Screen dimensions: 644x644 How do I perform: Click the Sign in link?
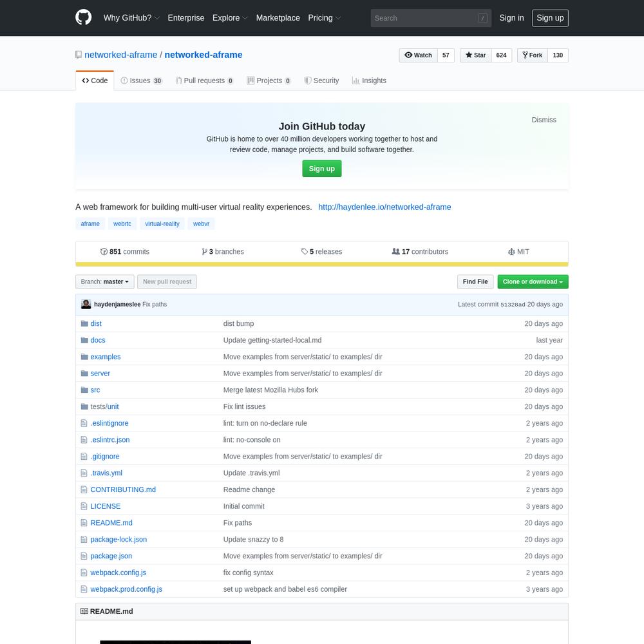[x=511, y=18]
